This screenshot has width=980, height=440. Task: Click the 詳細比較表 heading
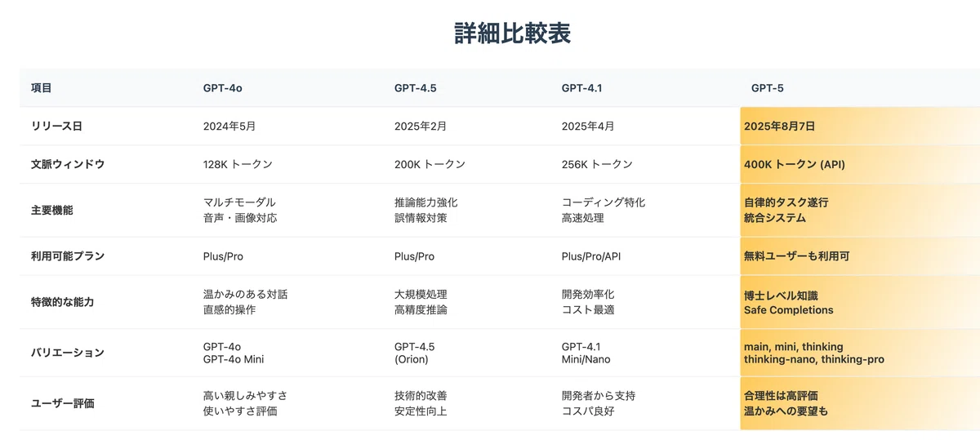coord(512,33)
